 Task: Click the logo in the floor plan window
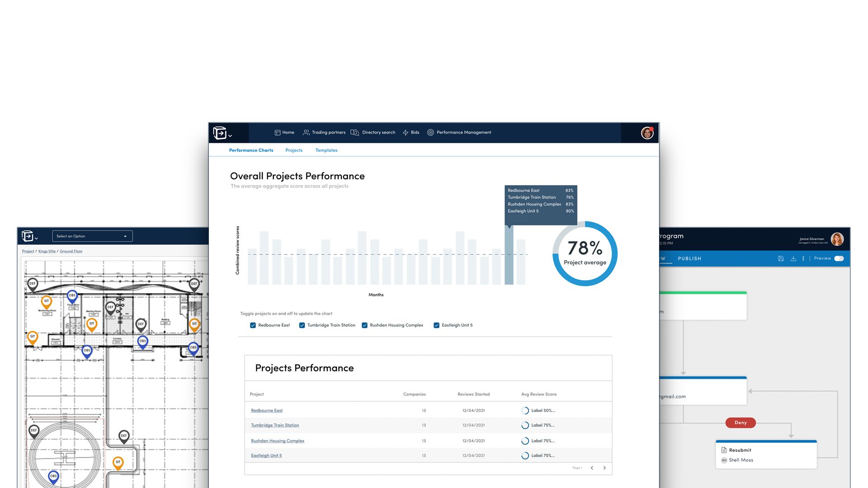point(27,236)
